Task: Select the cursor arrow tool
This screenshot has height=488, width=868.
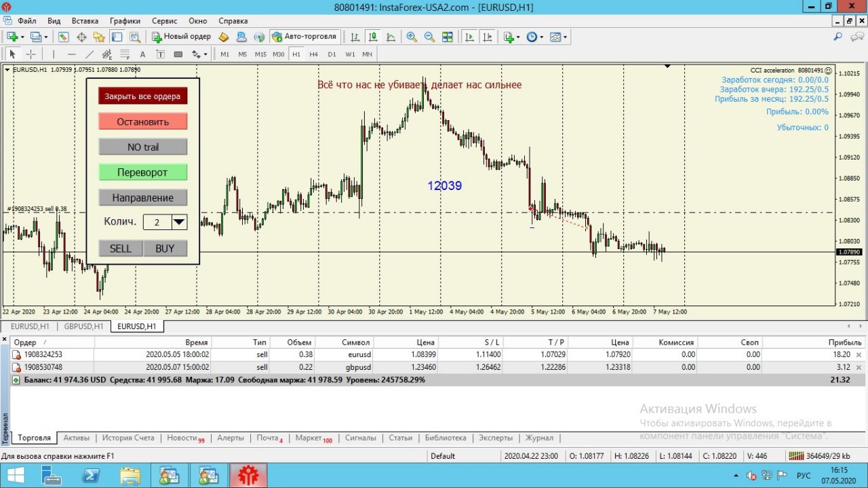Action: [12, 54]
